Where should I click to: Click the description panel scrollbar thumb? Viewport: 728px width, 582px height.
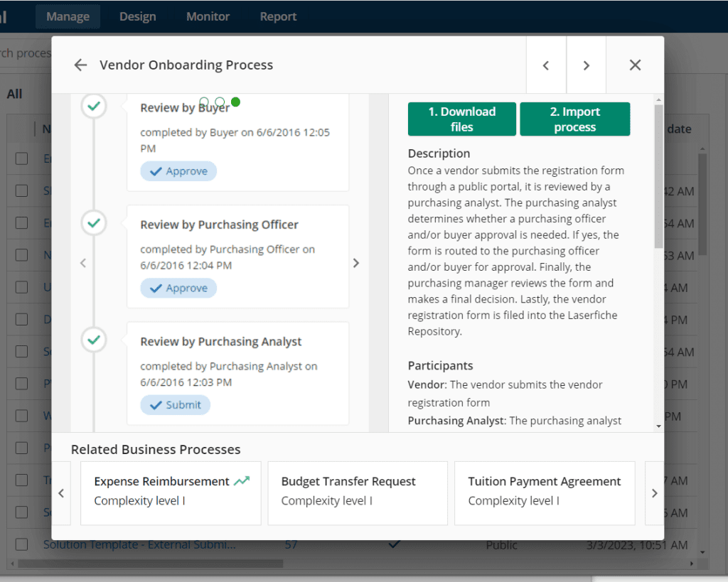(658, 176)
